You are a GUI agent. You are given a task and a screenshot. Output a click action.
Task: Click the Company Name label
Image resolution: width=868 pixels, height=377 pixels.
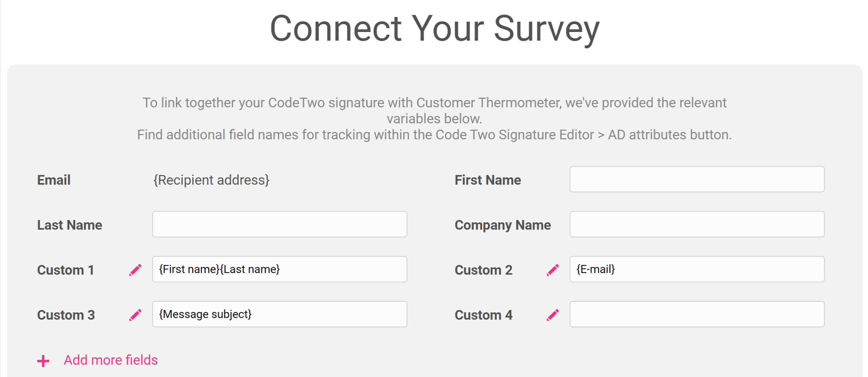[503, 225]
